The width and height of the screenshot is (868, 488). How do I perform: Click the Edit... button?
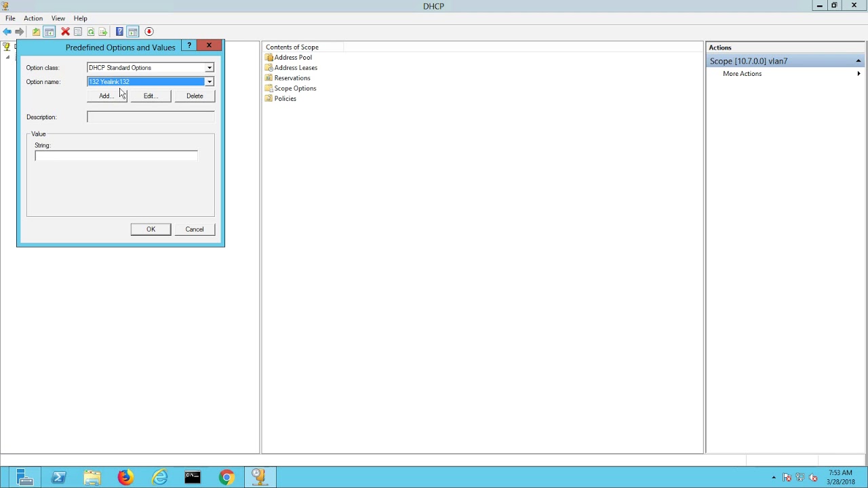tap(151, 96)
